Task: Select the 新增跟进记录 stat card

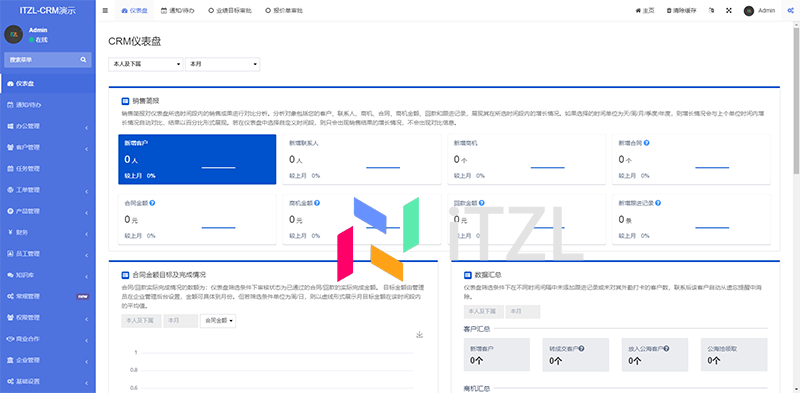Action: tap(691, 219)
